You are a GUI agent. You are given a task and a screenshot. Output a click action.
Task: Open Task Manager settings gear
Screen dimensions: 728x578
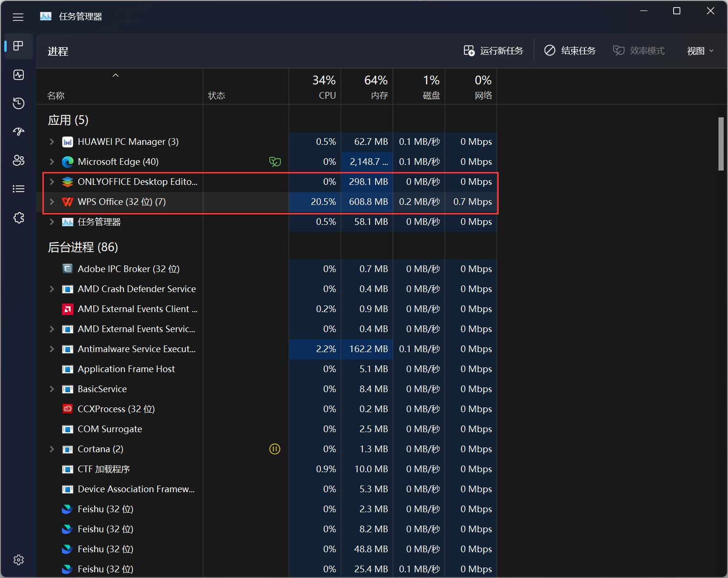point(19,560)
